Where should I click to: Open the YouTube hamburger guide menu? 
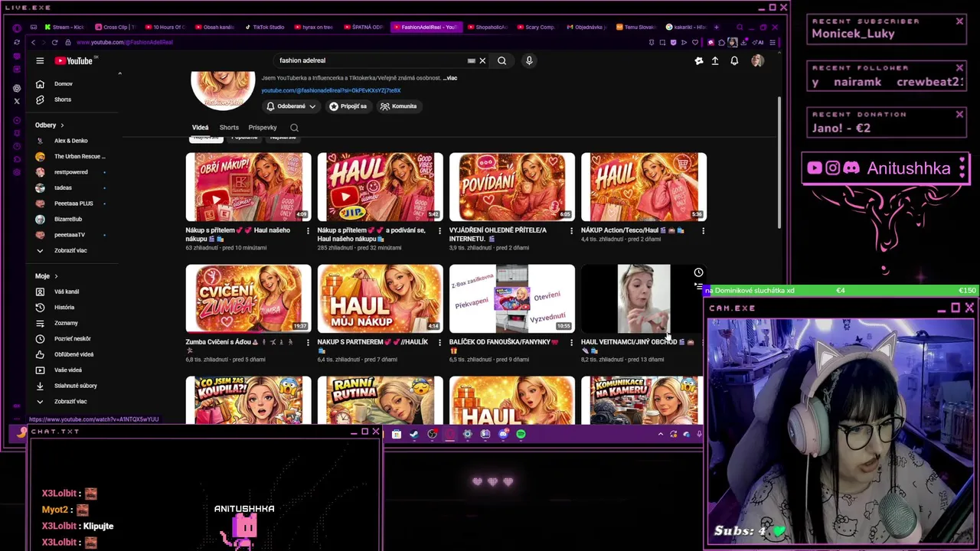pyautogui.click(x=40, y=60)
